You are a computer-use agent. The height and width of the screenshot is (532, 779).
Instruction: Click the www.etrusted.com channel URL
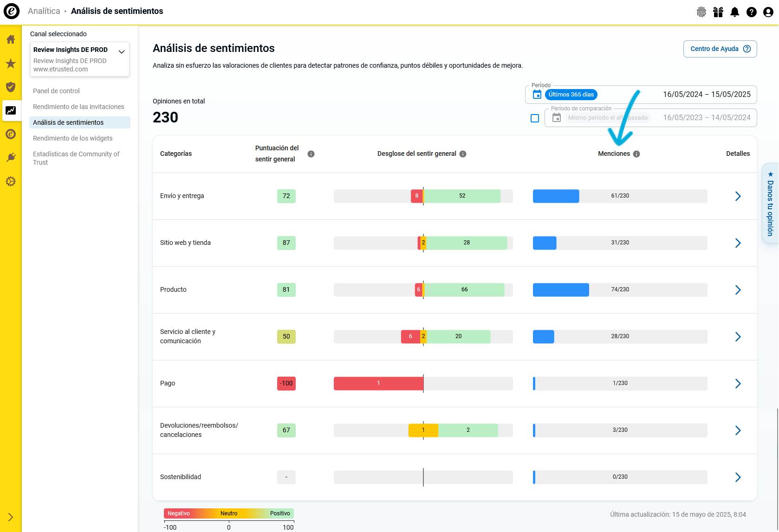click(60, 69)
